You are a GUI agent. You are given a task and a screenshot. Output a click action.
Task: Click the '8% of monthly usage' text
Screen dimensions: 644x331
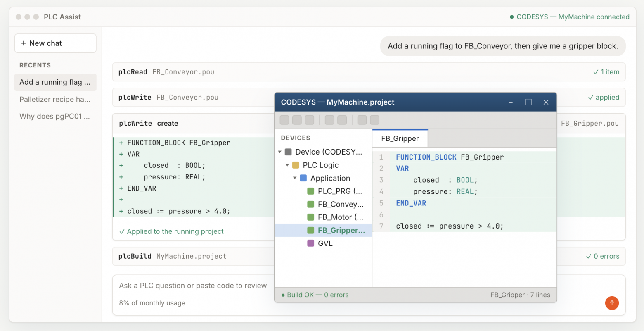point(152,303)
